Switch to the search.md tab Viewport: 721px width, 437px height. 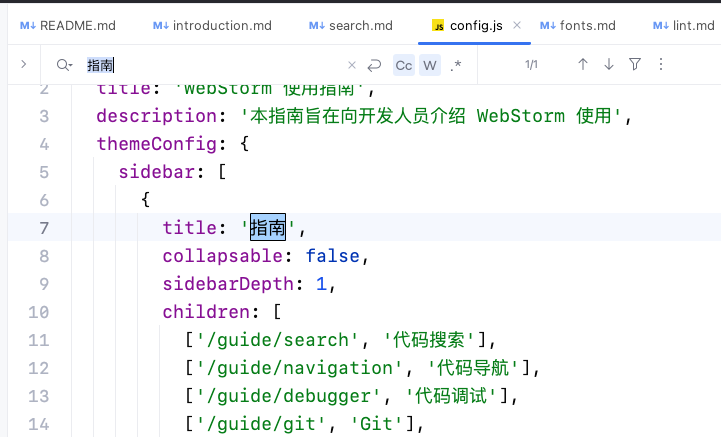[350, 25]
